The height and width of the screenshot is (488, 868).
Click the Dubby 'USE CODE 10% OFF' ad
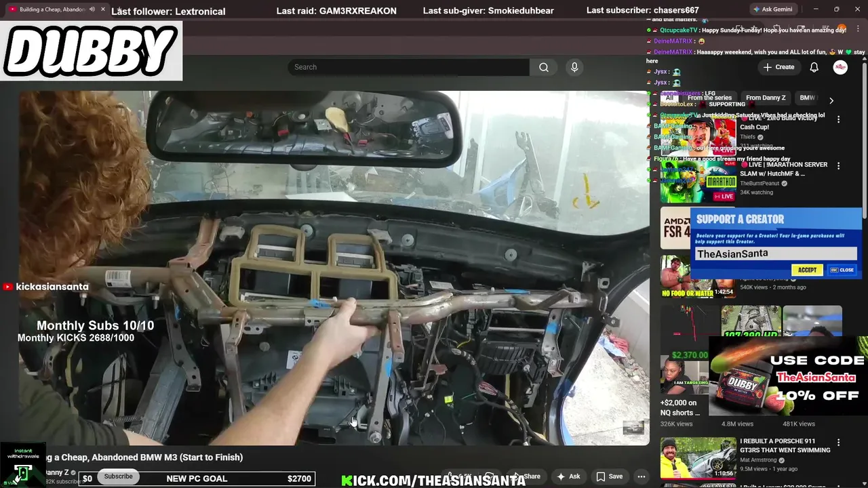tap(788, 376)
